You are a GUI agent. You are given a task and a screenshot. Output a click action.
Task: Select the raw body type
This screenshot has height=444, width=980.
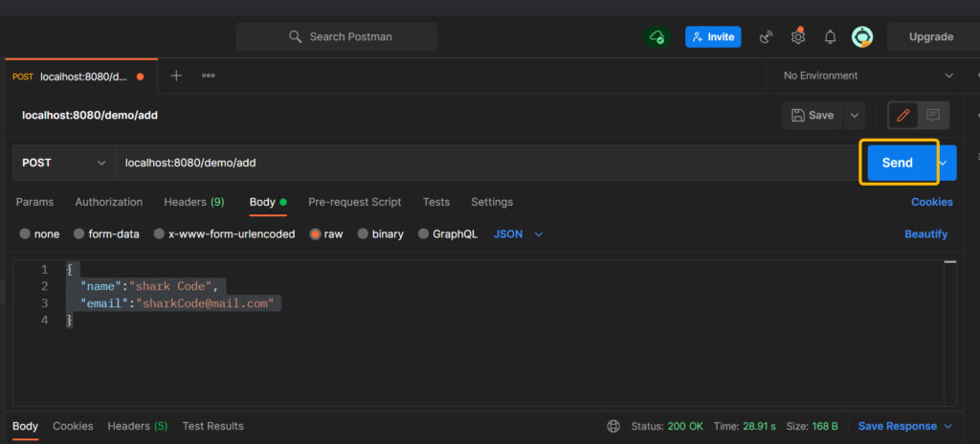pos(326,233)
